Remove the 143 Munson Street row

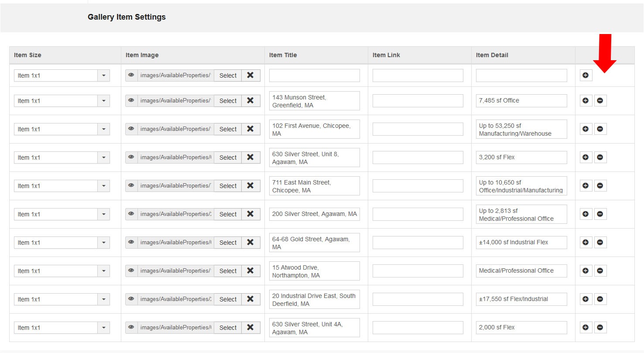point(600,101)
